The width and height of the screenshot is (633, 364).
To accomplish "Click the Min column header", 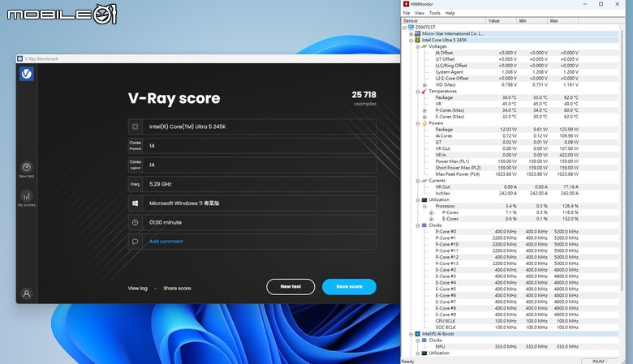I will click(x=532, y=20).
